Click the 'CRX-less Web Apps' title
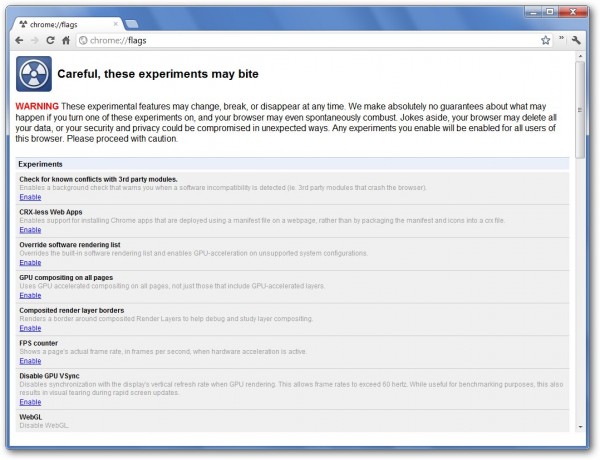600x460 pixels. 51,212
